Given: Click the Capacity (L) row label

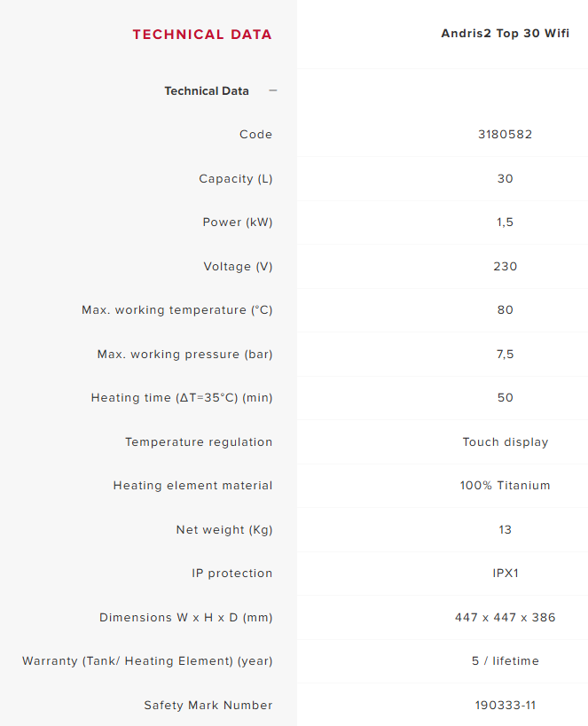Looking at the screenshot, I should (x=235, y=178).
